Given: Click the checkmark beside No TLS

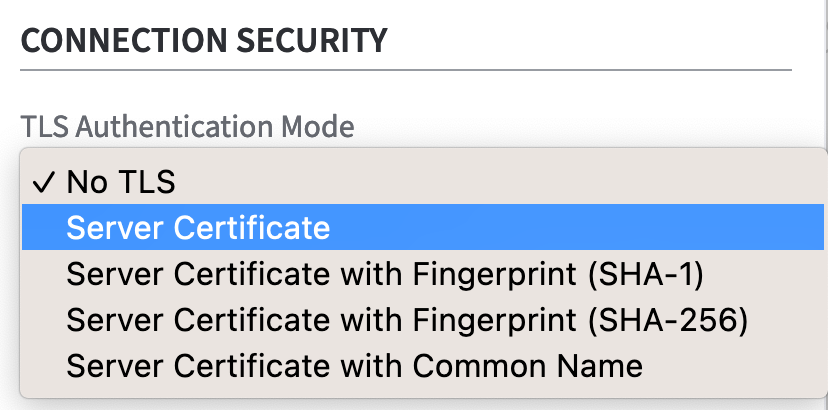Looking at the screenshot, I should click(x=43, y=182).
